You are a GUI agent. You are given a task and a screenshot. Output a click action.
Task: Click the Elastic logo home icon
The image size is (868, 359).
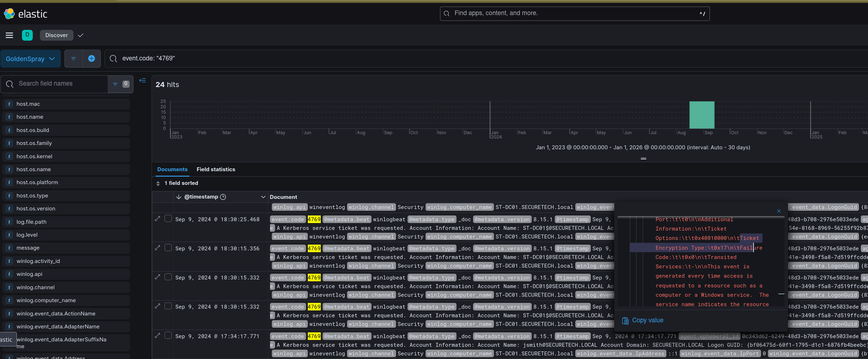click(9, 14)
